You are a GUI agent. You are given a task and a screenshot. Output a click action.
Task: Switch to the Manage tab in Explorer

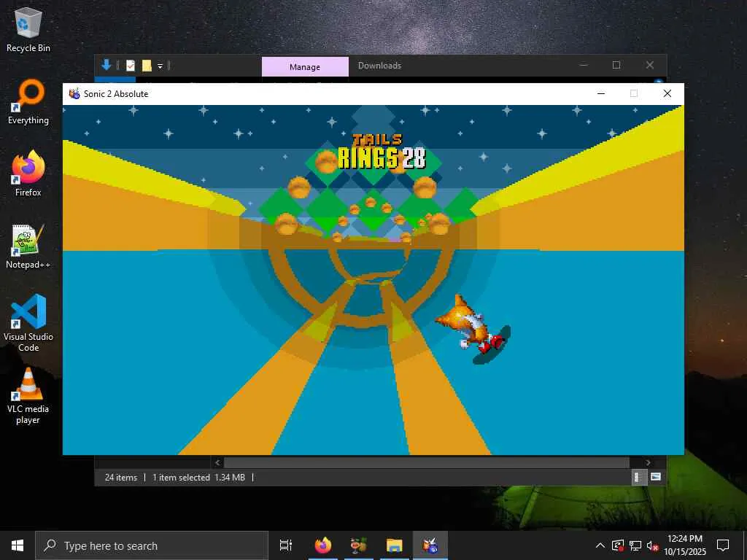(305, 66)
